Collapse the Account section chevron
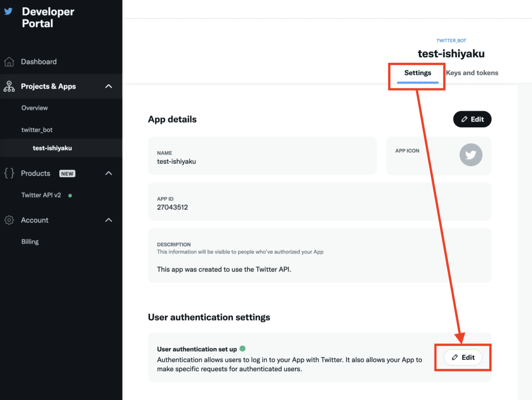 pyautogui.click(x=109, y=220)
